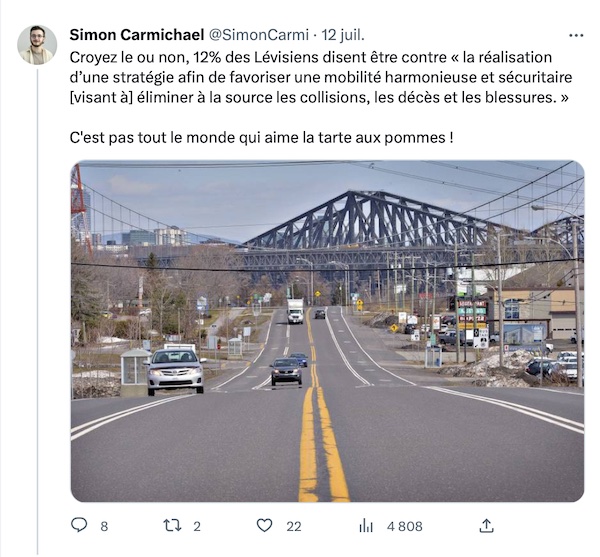Visit the Simon Carmichael display name link
This screenshot has height=557, width=600.
pyautogui.click(x=137, y=35)
